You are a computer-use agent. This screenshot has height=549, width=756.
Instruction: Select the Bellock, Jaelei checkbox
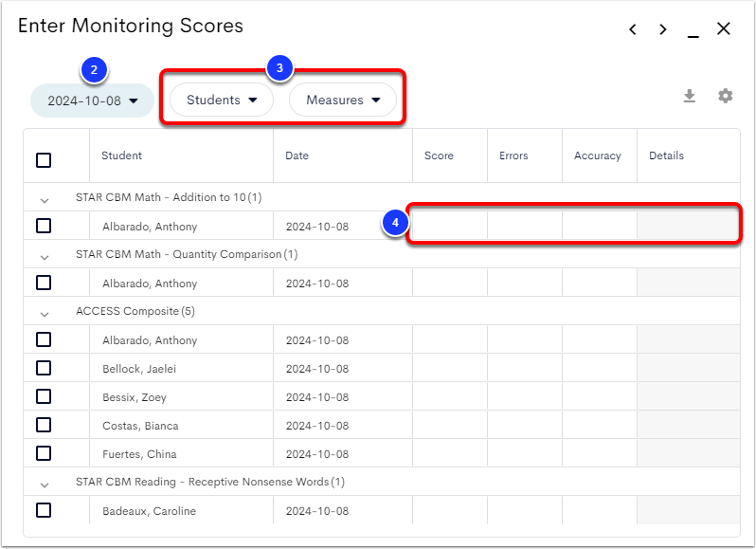click(44, 368)
